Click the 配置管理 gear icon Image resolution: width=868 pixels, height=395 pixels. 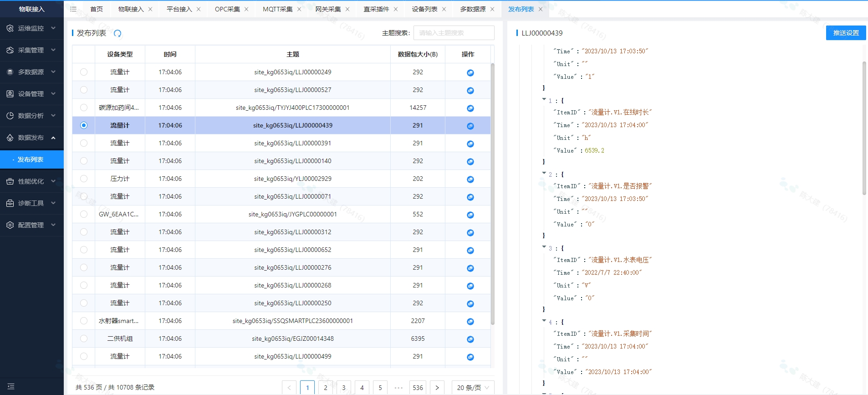pos(10,225)
